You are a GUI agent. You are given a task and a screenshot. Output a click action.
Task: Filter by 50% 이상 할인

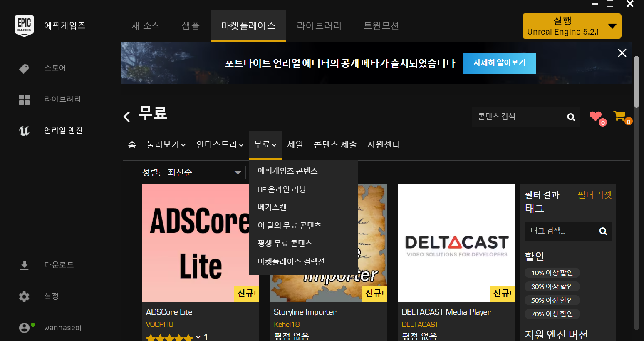point(552,300)
